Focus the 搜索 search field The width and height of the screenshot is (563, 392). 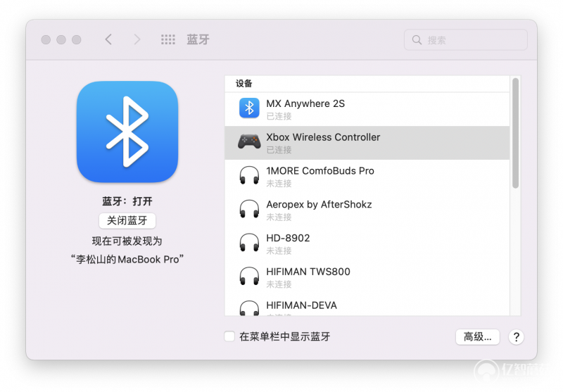point(466,39)
